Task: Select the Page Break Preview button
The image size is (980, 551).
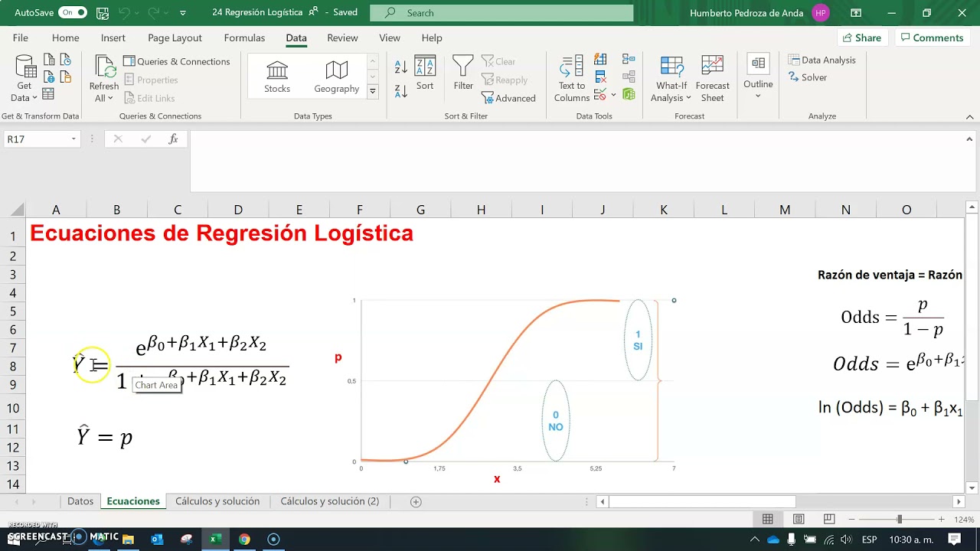Action: click(x=828, y=520)
